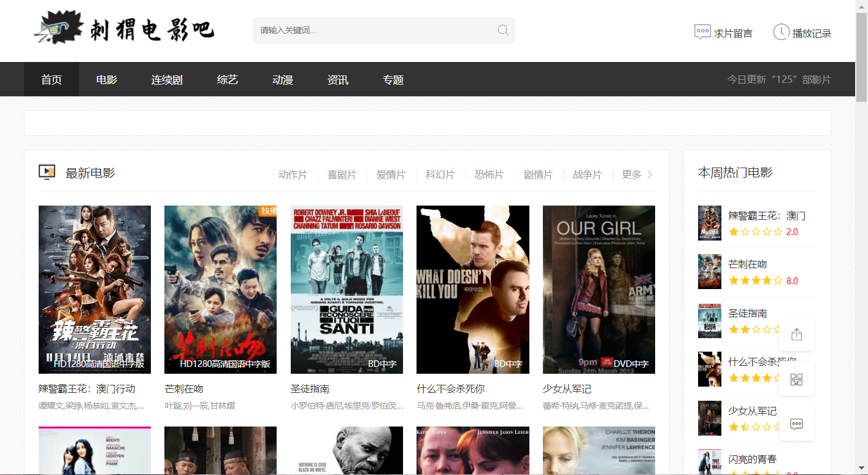Click cast text starting 小罗伯特·唐尼
Screen dimensions: 868x475
(347, 406)
